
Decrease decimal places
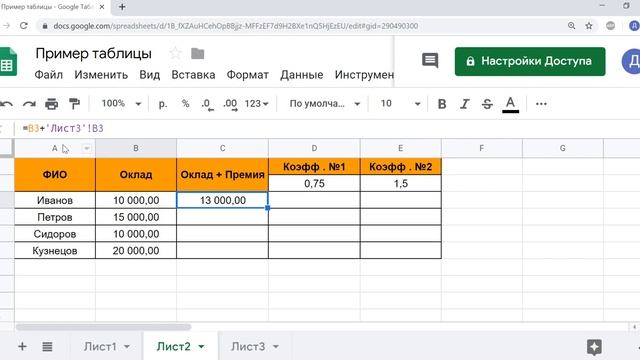pyautogui.click(x=207, y=104)
